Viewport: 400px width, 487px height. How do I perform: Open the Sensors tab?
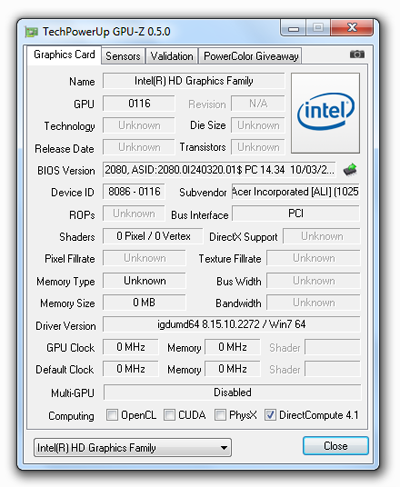click(x=123, y=56)
